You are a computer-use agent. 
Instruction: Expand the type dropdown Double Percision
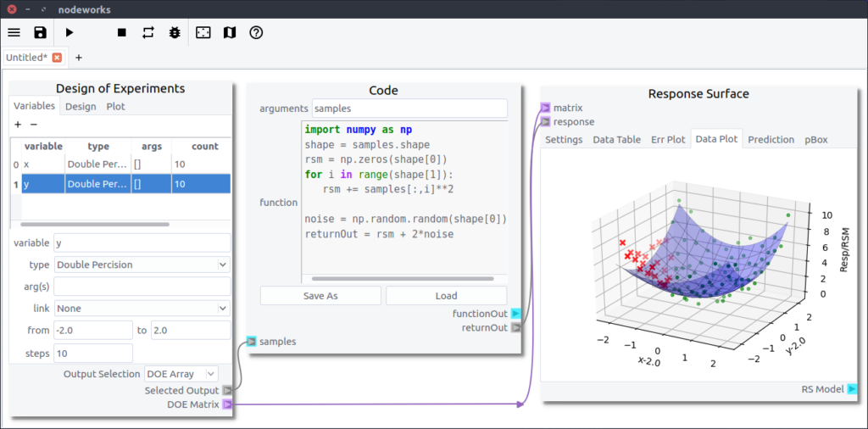tap(142, 265)
